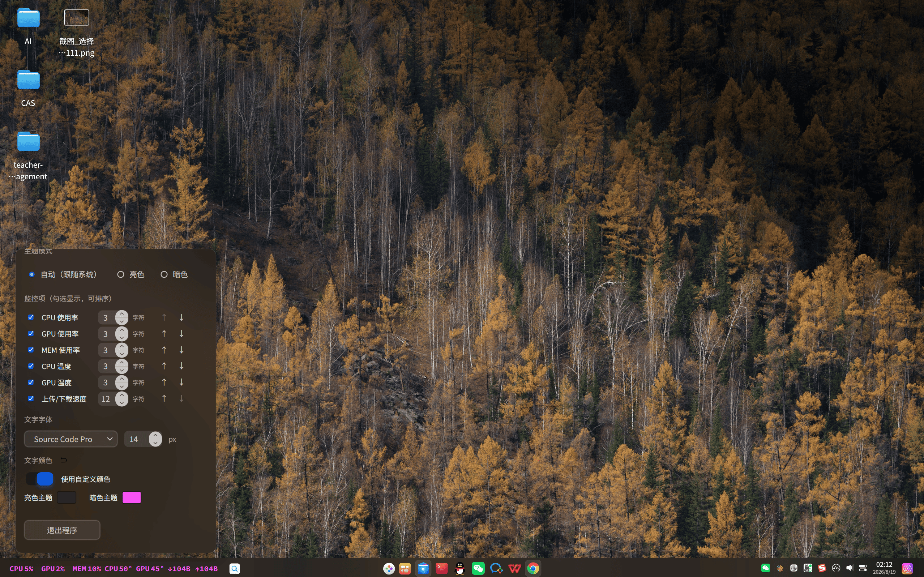Increase the font size stepper from 14
The height and width of the screenshot is (577, 924).
pos(155,435)
